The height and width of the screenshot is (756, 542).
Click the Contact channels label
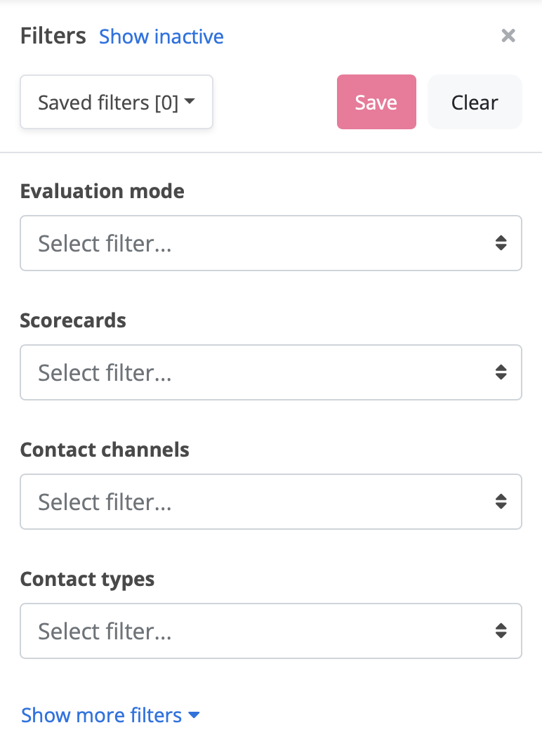point(105,450)
